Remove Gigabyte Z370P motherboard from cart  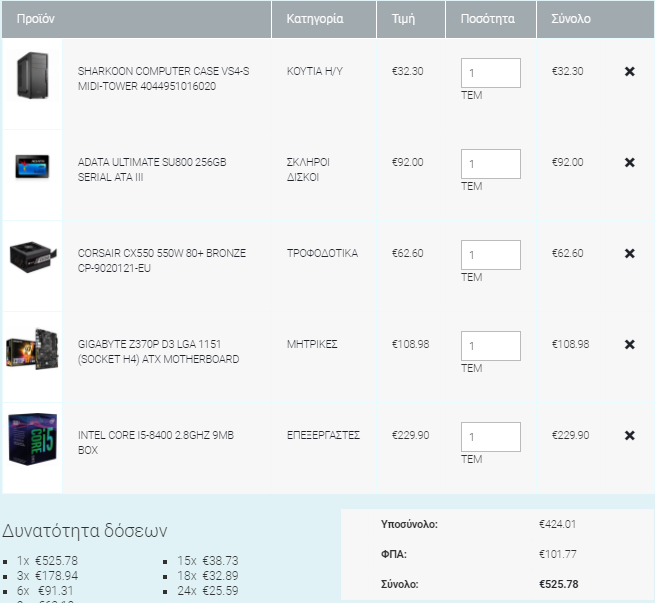coord(630,345)
